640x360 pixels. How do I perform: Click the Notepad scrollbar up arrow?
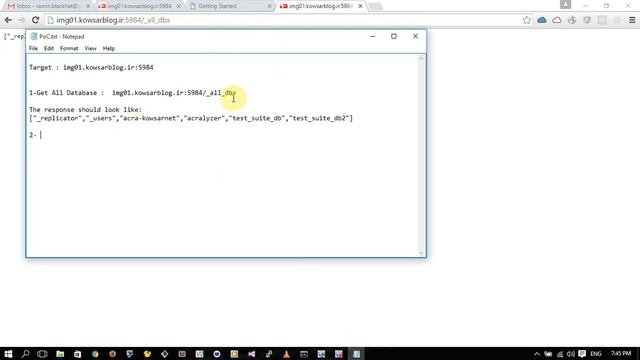point(421,58)
